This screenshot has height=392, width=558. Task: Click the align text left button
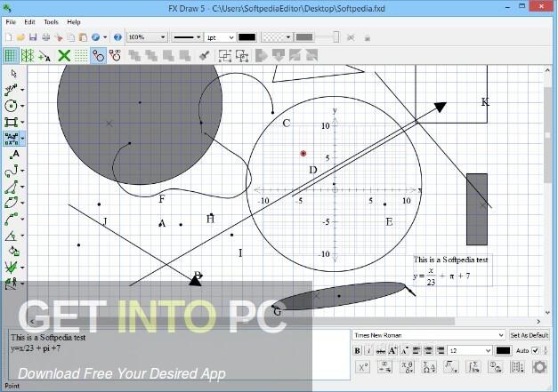[x=416, y=351]
